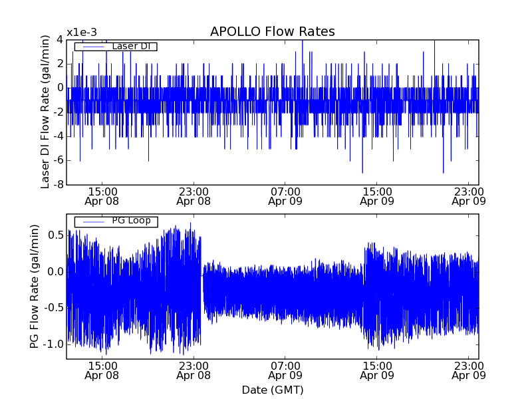Click the -8 y-axis tick on top plot
Screen dimensions: 532x399
click(x=58, y=184)
